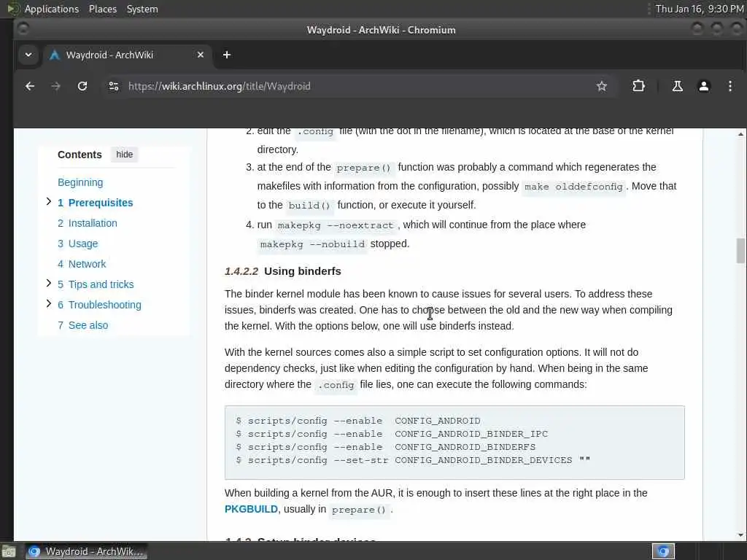Click the page vertical scrollbar thumb

[740, 251]
